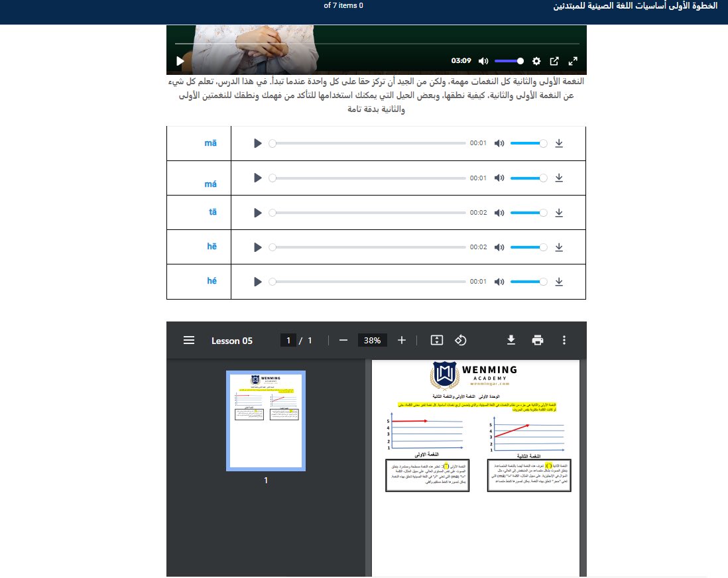Play the hē audio clip
Screen dimensions: 728x578
pyautogui.click(x=258, y=247)
